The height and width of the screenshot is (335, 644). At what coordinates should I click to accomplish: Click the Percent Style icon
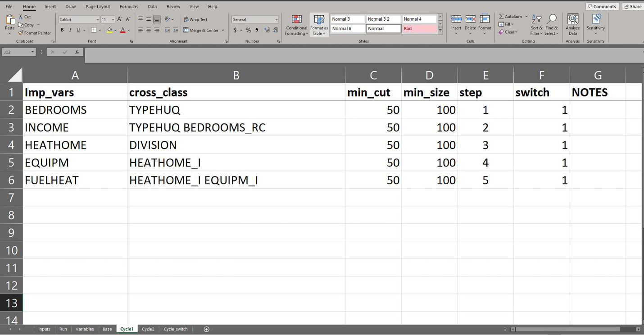pos(248,30)
